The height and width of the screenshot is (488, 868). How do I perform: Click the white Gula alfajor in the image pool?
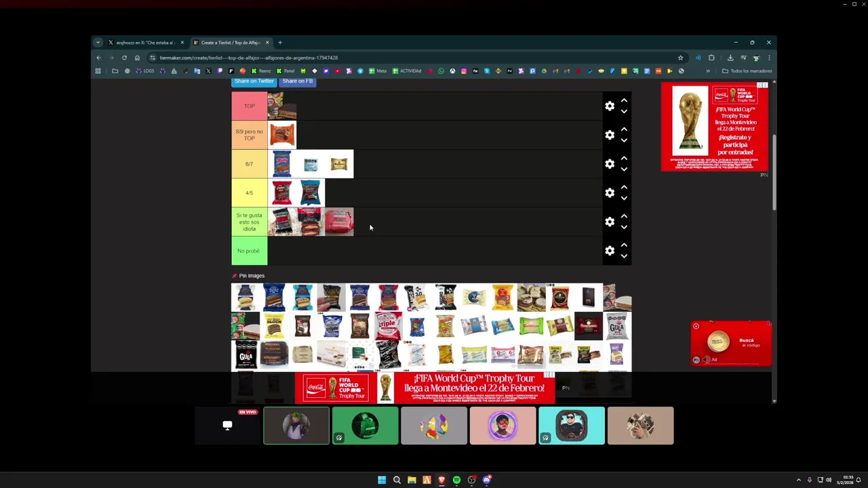click(x=616, y=326)
